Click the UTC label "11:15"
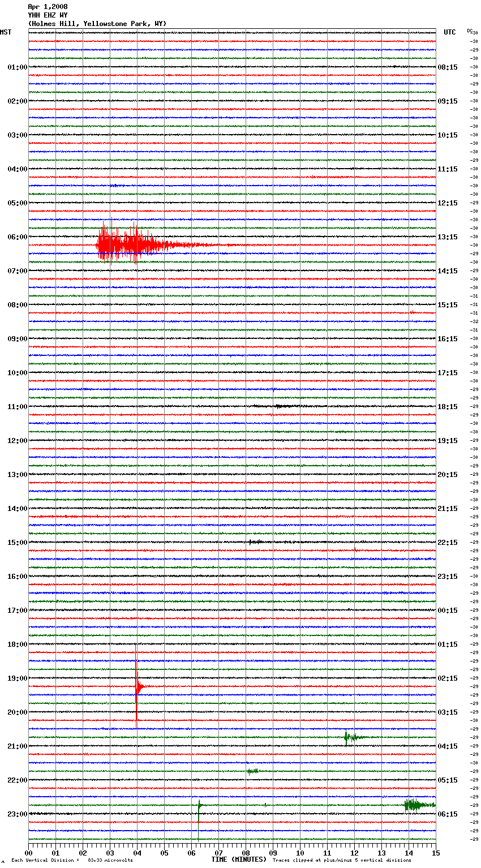Screen dimensions: 481x868 (448, 169)
